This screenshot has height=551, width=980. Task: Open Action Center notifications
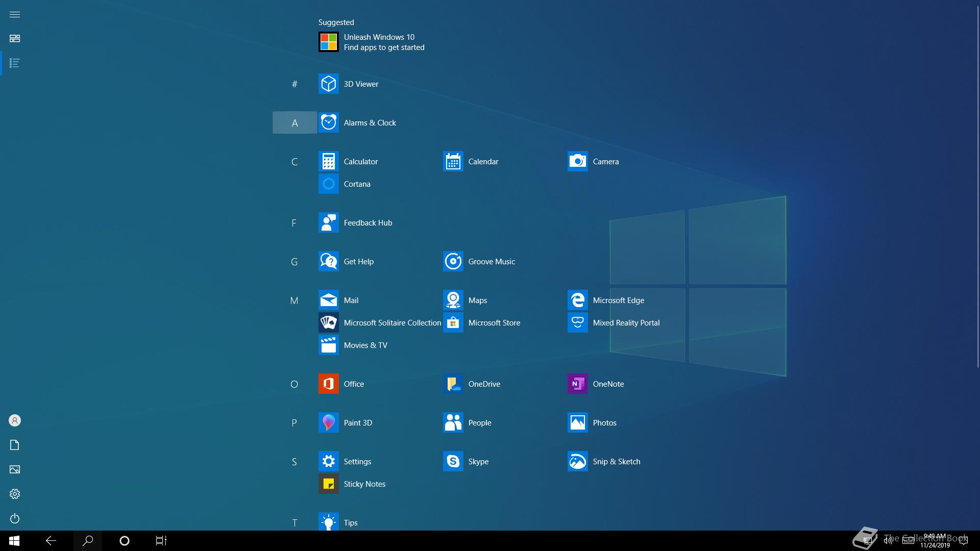964,541
